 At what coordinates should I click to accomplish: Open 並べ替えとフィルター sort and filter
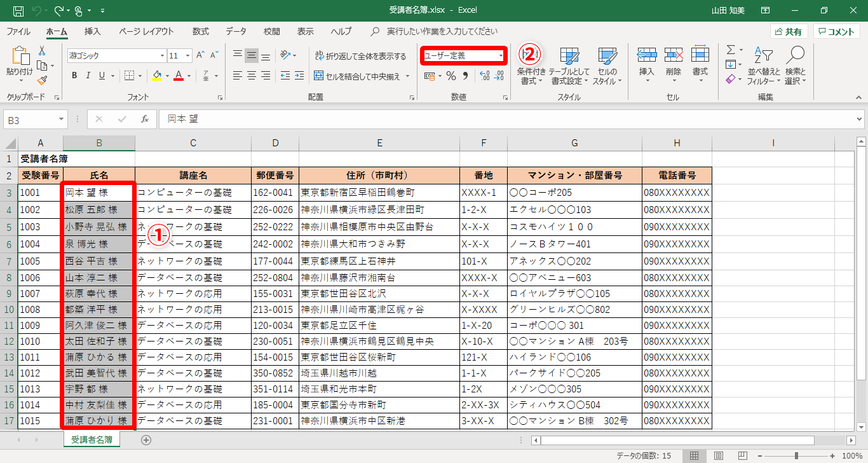[x=764, y=67]
